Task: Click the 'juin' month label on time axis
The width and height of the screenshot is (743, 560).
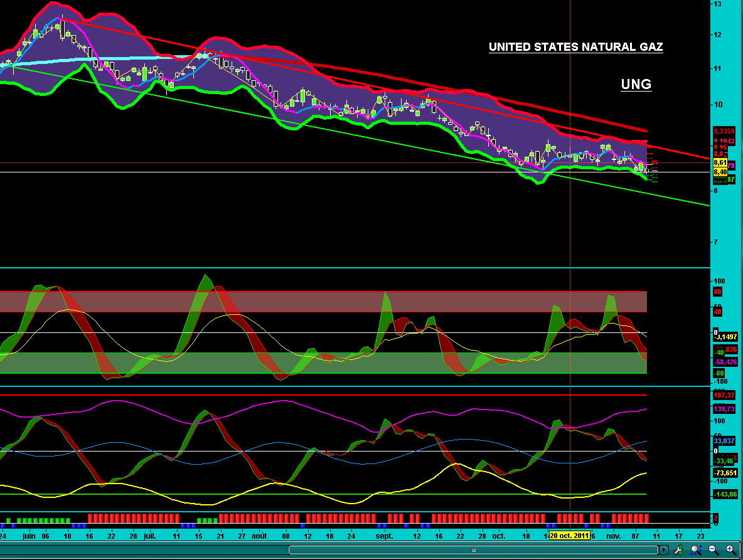Action: coord(29,536)
